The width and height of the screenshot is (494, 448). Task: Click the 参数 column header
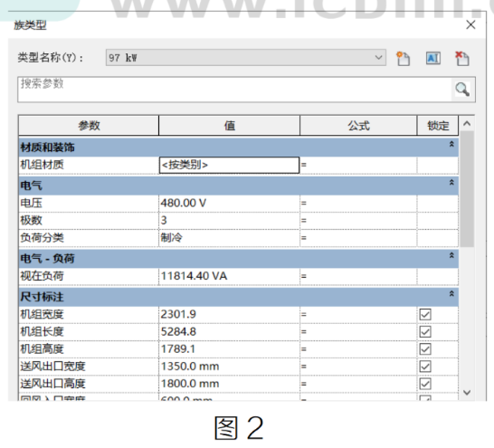(89, 126)
